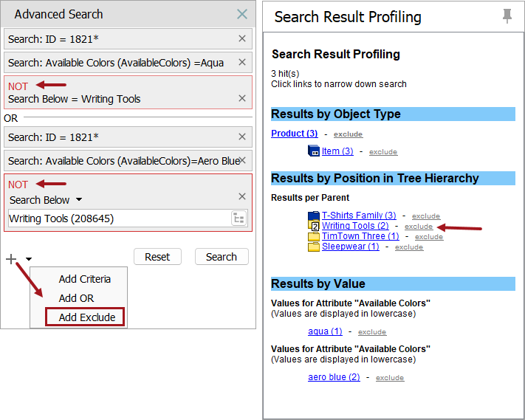Choose Add Criteria from the menu
The image size is (525, 420).
(85, 279)
